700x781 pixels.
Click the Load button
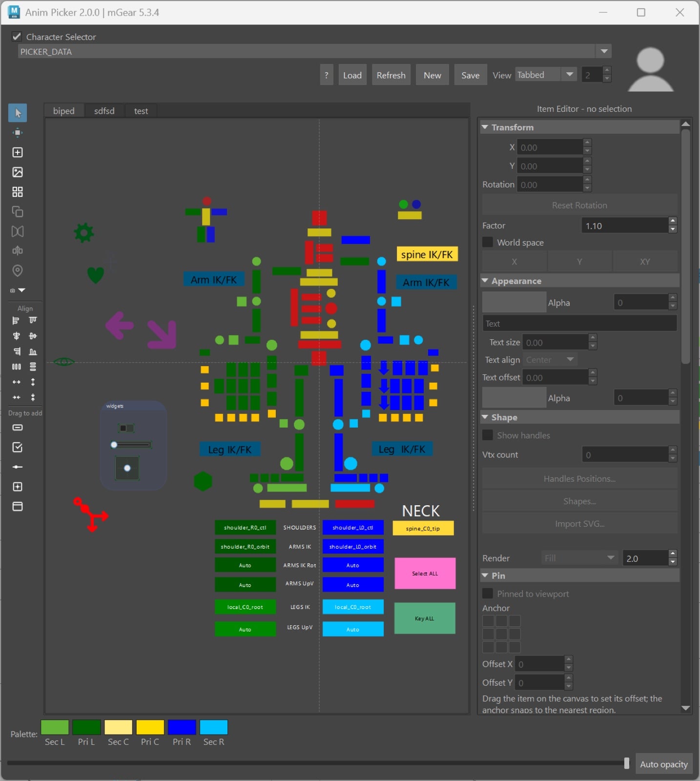(352, 75)
